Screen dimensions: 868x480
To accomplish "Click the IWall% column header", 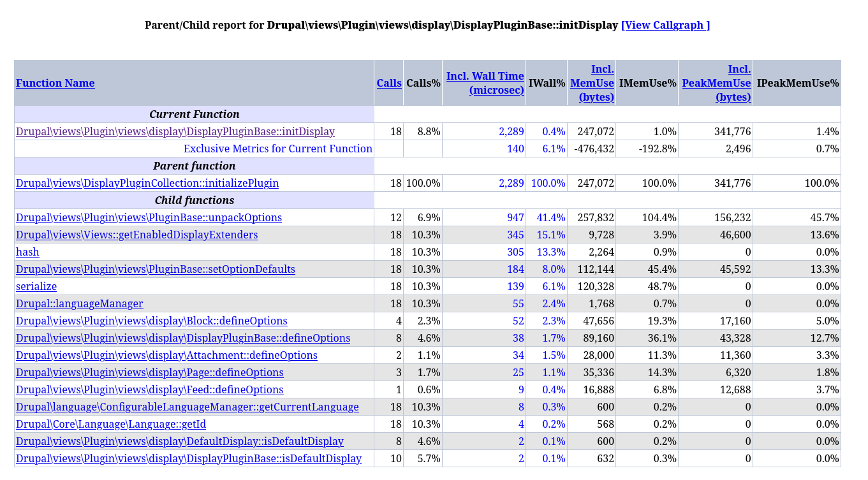I will coord(547,83).
